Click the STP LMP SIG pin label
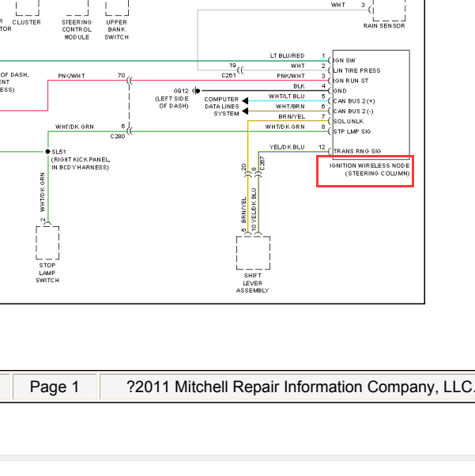 click(x=352, y=131)
